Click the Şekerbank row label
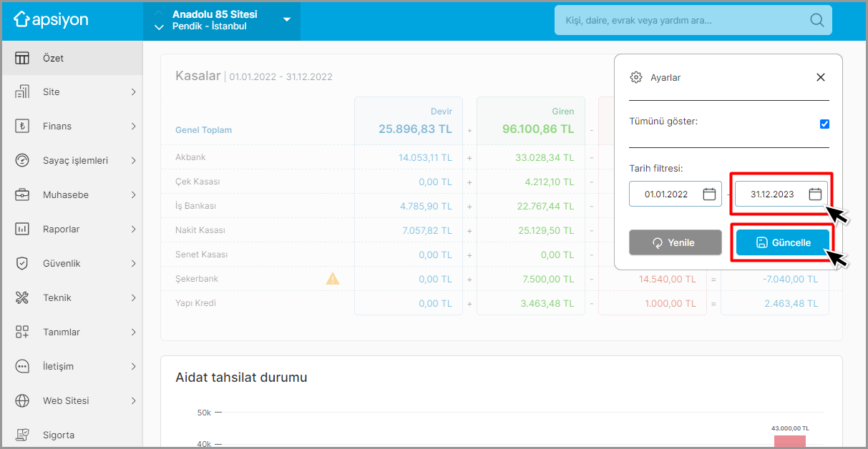This screenshot has height=449, width=868. tap(197, 279)
